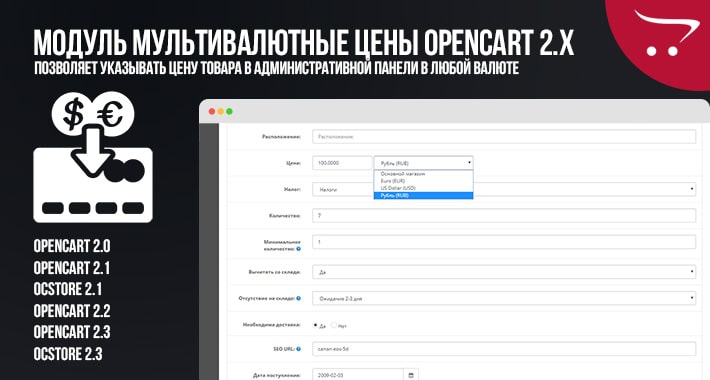Image resolution: width=710 pixels, height=380 pixels.
Task: Choose Основной магазин in the currency list
Action: (x=423, y=174)
